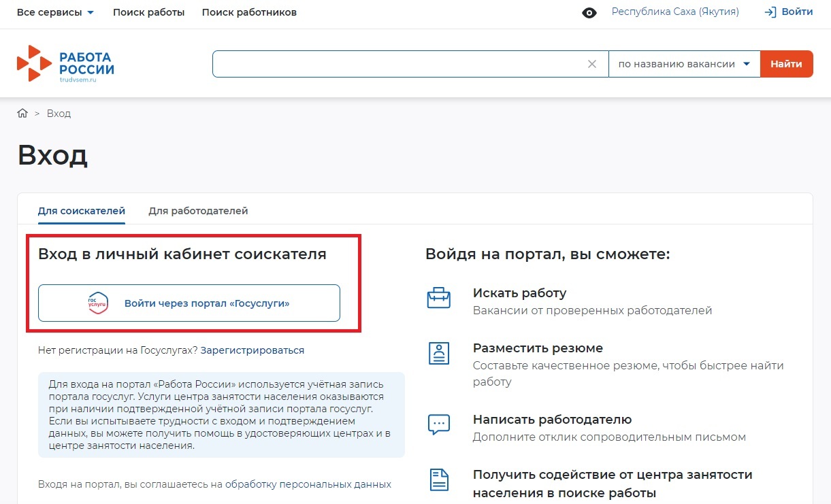Toggle the accessibility eye icon
Image resolution: width=831 pixels, height=504 pixels.
[x=589, y=12]
